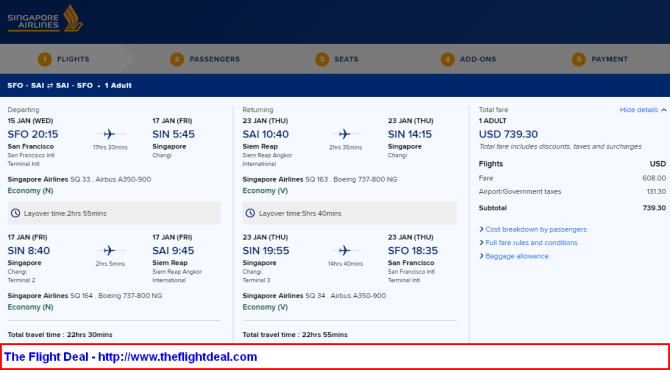The image size is (670, 370).
Task: Click Economy (V) on SQ 34 flight
Action: point(265,307)
